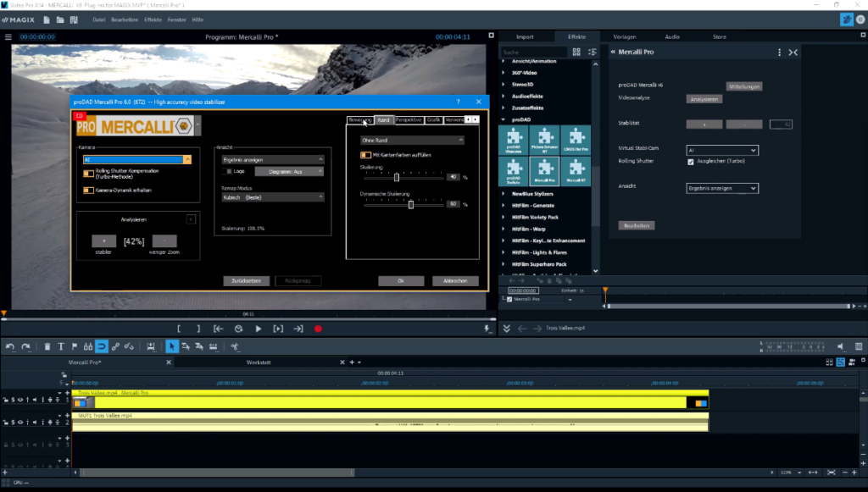Switch to the Vorlagen tab
Viewport: 868px width, 492px height.
pos(625,37)
